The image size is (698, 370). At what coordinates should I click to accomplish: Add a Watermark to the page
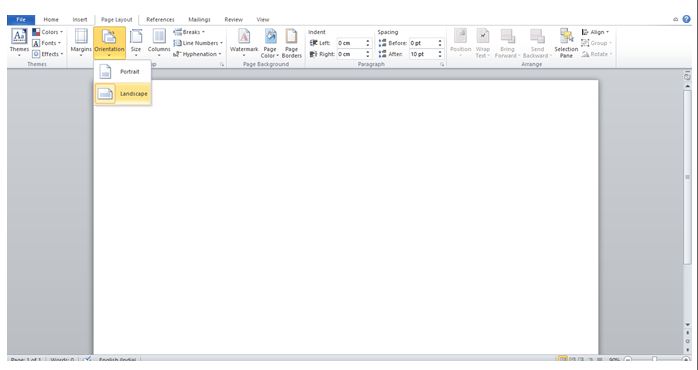[244, 43]
